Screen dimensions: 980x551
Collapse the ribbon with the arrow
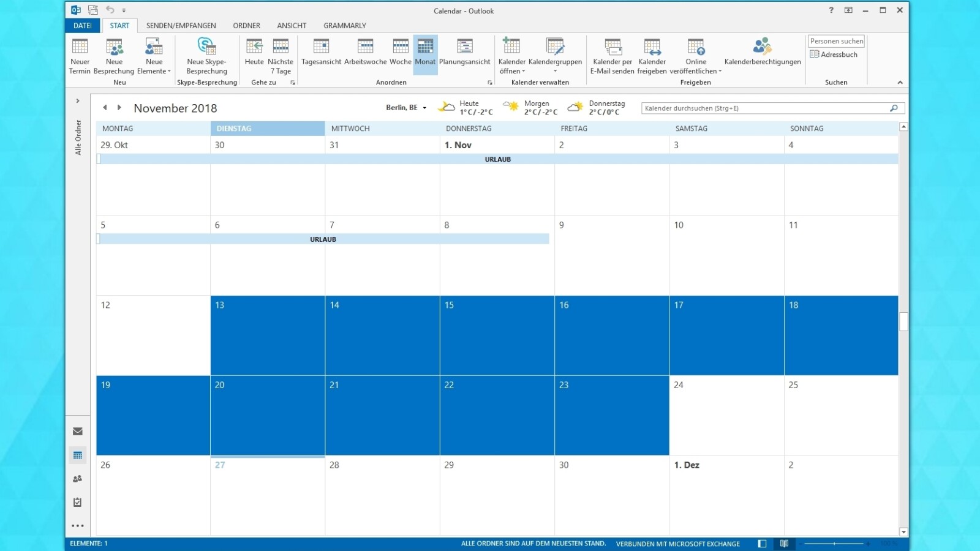(x=900, y=82)
